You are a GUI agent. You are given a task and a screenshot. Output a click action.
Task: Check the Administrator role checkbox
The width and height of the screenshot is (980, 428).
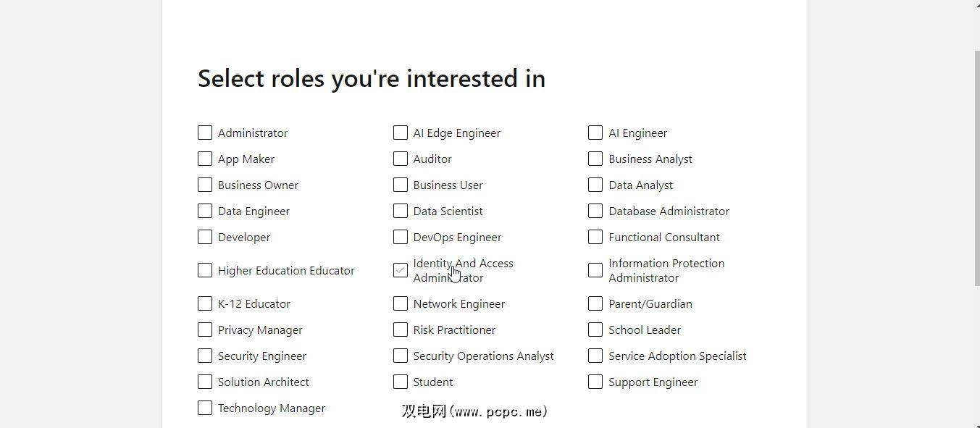click(205, 133)
